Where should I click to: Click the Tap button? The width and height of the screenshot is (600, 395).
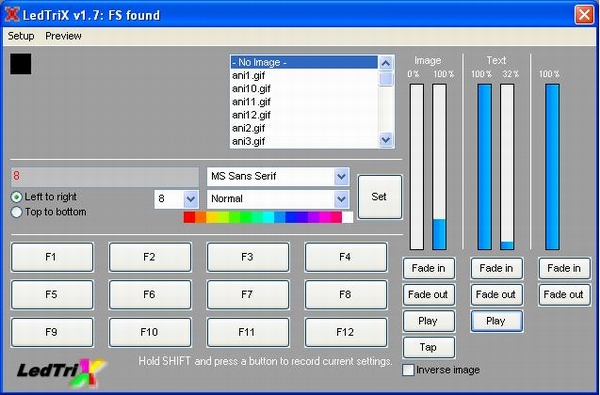(x=429, y=347)
